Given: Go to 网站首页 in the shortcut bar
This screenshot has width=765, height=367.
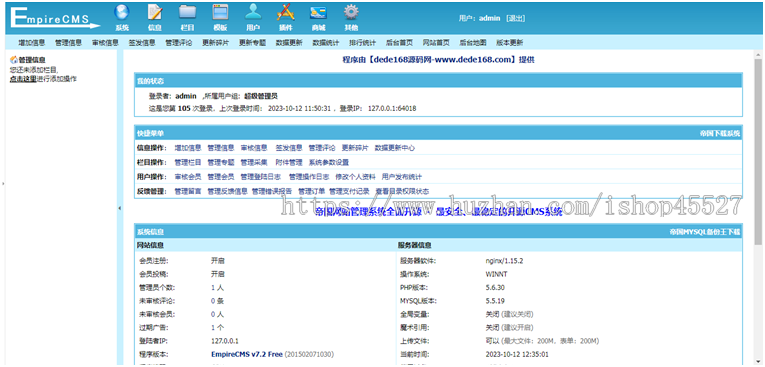Looking at the screenshot, I should (x=436, y=42).
